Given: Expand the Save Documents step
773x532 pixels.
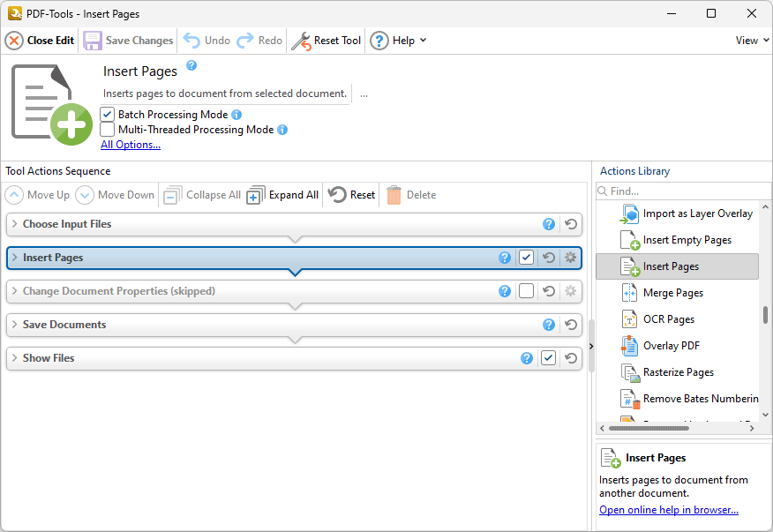Looking at the screenshot, I should 14,325.
